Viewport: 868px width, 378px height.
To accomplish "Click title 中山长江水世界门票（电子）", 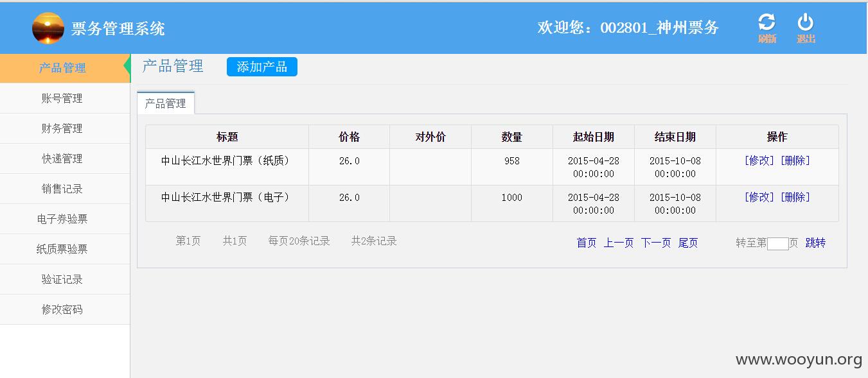I will pos(227,197).
